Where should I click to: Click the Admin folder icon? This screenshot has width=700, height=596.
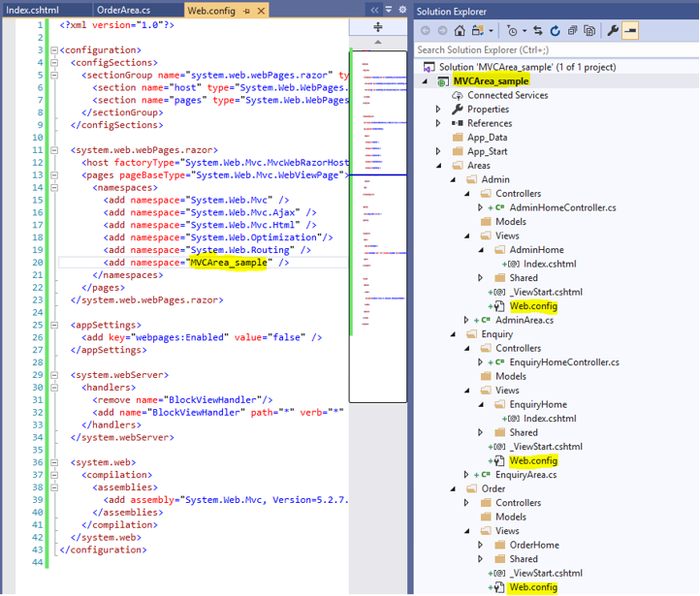click(x=471, y=179)
